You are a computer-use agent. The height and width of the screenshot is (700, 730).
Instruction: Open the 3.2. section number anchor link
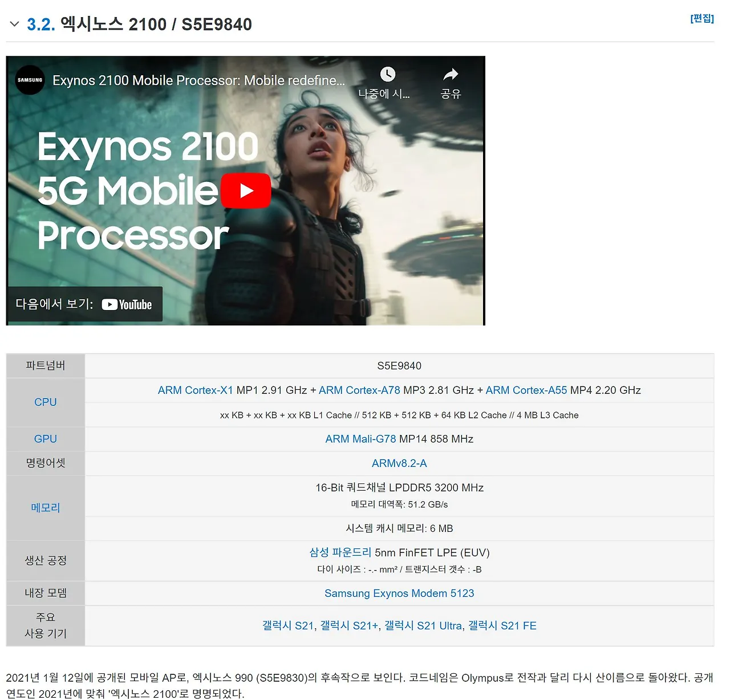point(41,25)
